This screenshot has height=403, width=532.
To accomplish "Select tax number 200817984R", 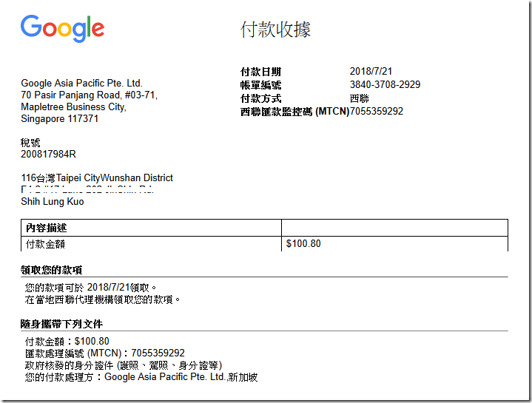I will click(x=48, y=155).
